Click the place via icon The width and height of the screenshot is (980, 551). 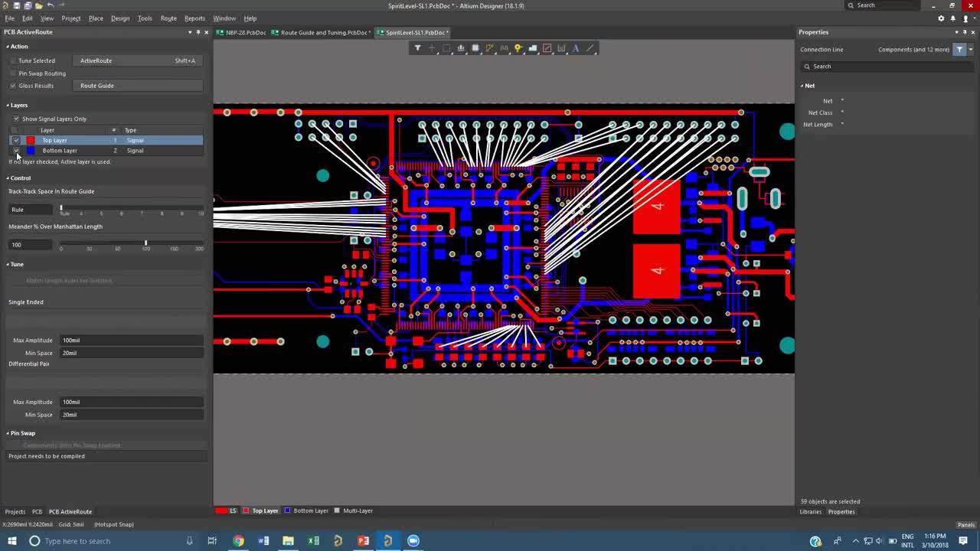click(x=518, y=48)
